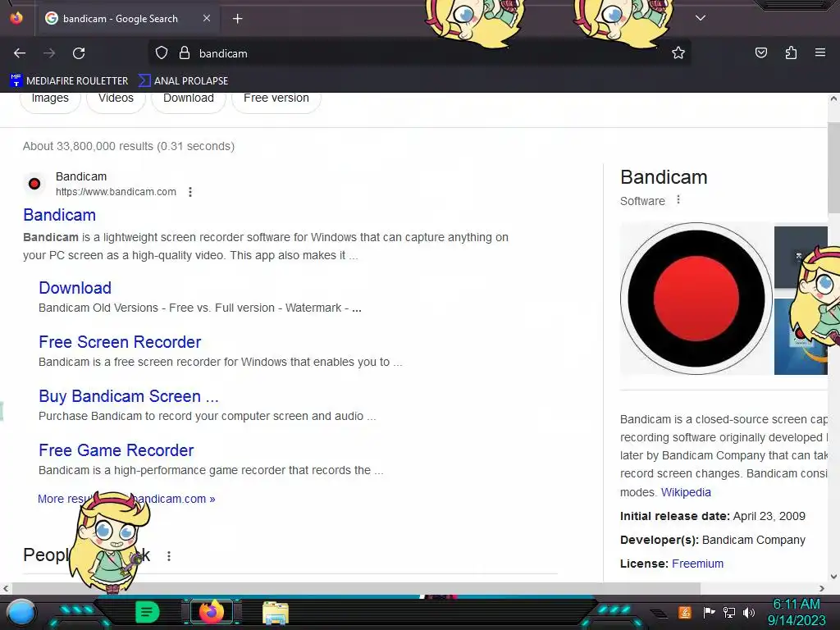The width and height of the screenshot is (840, 630).
Task: Open the volume speaker icon
Action: tap(749, 612)
